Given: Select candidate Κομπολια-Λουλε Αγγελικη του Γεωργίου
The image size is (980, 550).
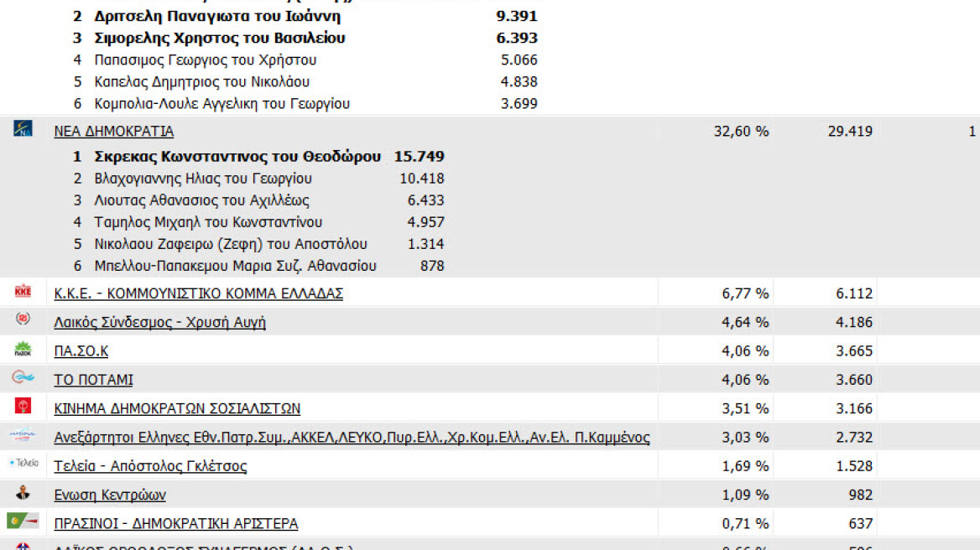Looking at the screenshot, I should 222,104.
